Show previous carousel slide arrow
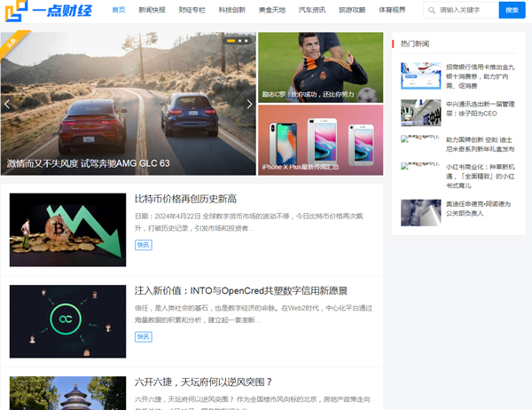 [7, 104]
